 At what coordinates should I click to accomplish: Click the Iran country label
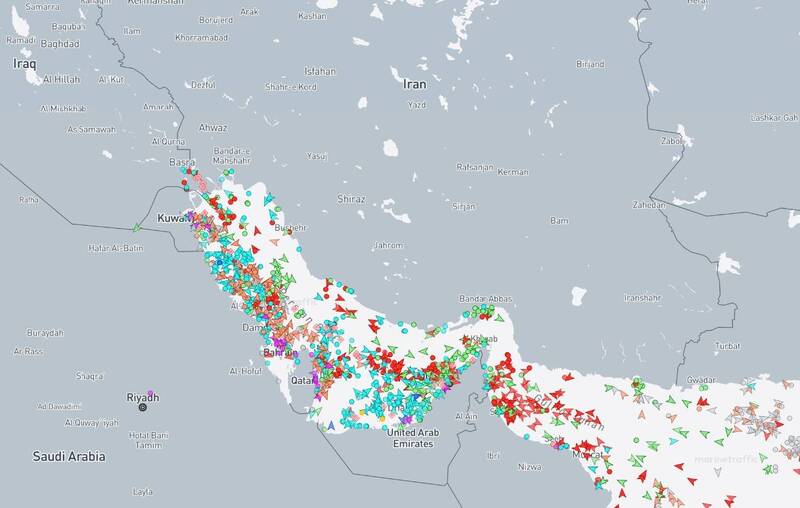[414, 85]
